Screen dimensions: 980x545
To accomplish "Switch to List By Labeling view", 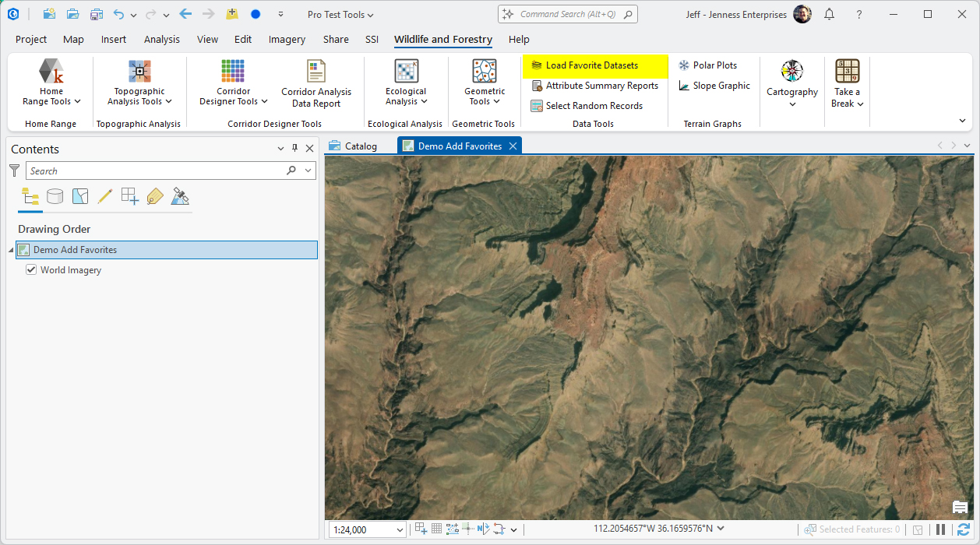I will (x=154, y=196).
